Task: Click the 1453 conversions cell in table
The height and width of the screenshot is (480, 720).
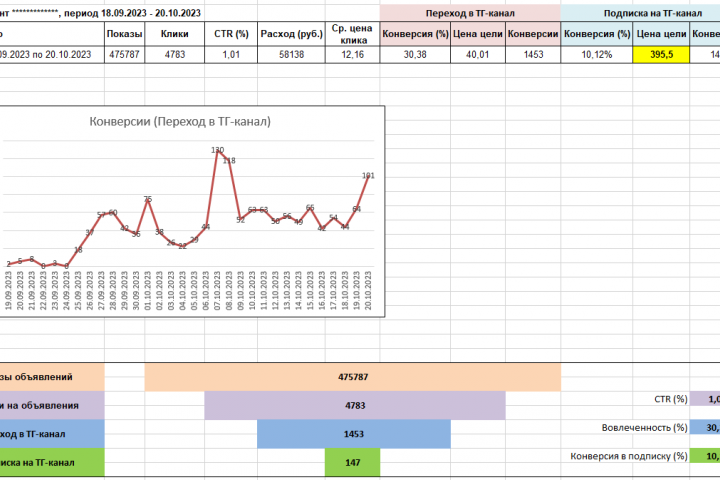Action: point(533,55)
